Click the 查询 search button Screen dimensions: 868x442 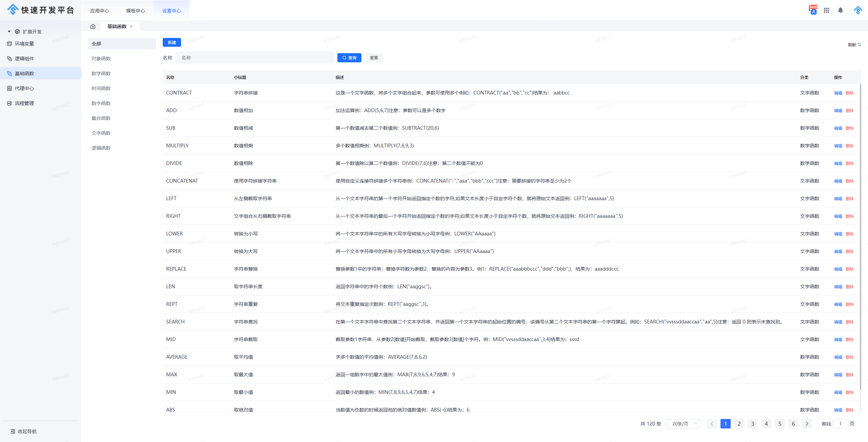click(349, 58)
